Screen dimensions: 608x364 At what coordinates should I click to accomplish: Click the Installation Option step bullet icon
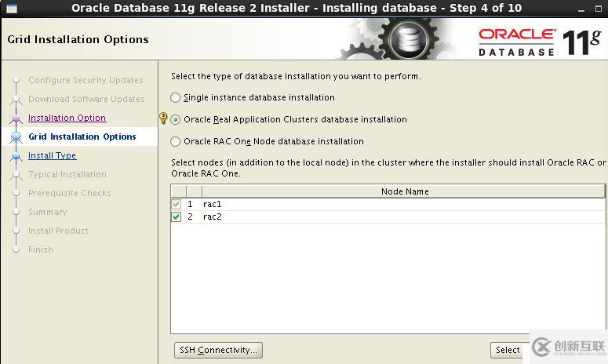click(x=16, y=118)
